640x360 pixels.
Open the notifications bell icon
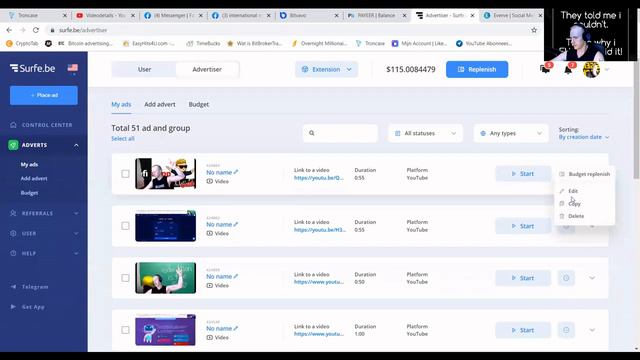point(568,69)
